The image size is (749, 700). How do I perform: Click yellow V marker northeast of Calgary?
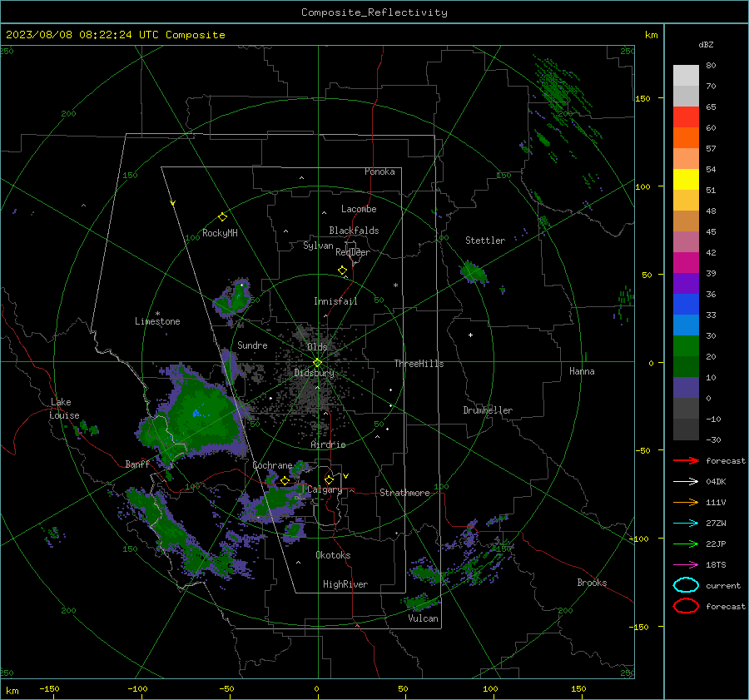pyautogui.click(x=345, y=476)
